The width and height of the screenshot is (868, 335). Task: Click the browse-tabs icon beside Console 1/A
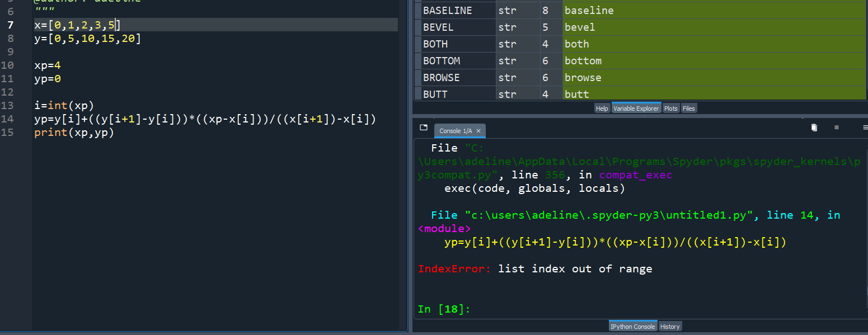pyautogui.click(x=424, y=128)
